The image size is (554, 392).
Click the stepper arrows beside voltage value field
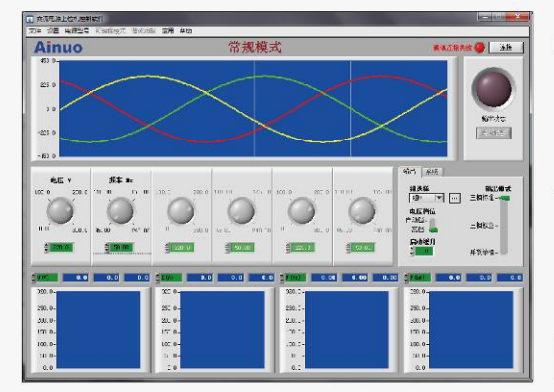click(47, 247)
